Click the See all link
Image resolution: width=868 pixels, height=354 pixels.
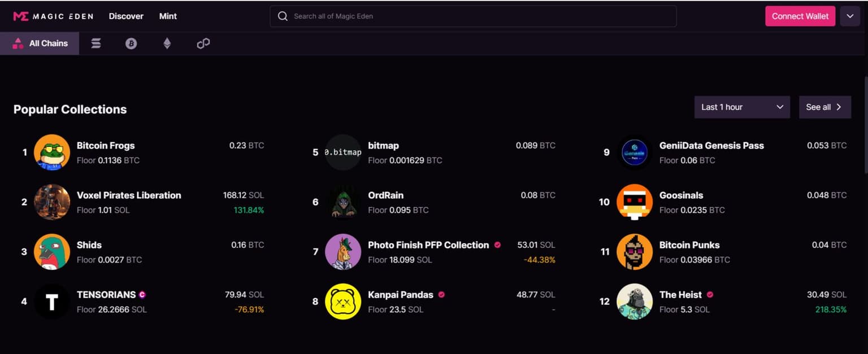[x=824, y=107]
